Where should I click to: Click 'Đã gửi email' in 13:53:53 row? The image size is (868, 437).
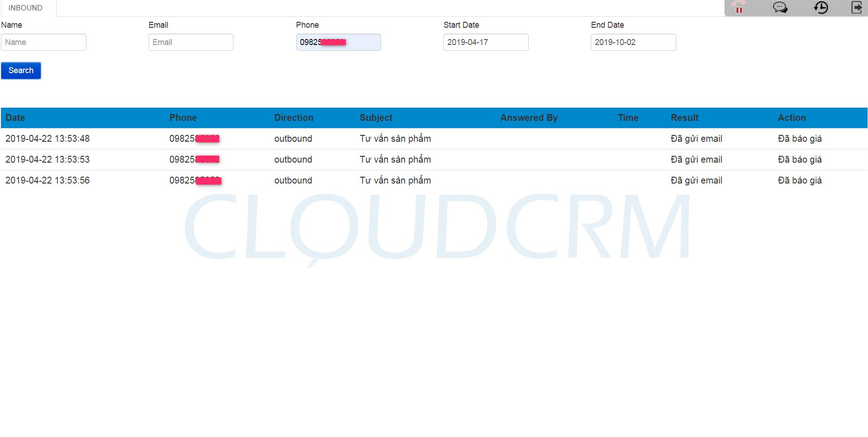coord(696,159)
